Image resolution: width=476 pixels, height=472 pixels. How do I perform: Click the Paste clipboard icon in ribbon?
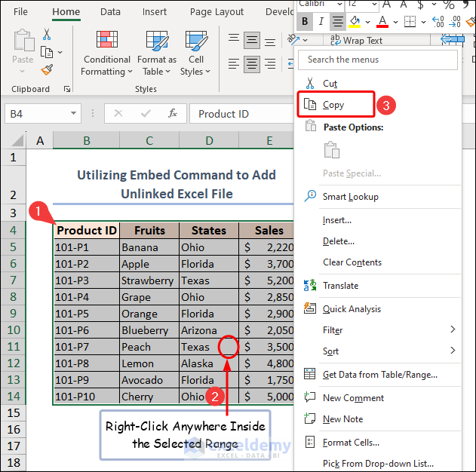tap(23, 40)
